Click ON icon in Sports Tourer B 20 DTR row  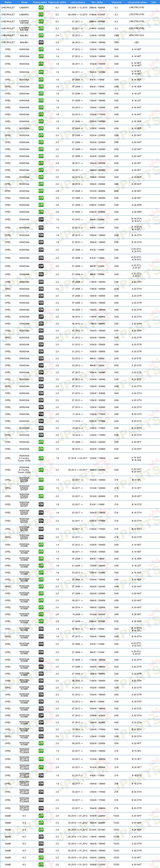(41, 808)
